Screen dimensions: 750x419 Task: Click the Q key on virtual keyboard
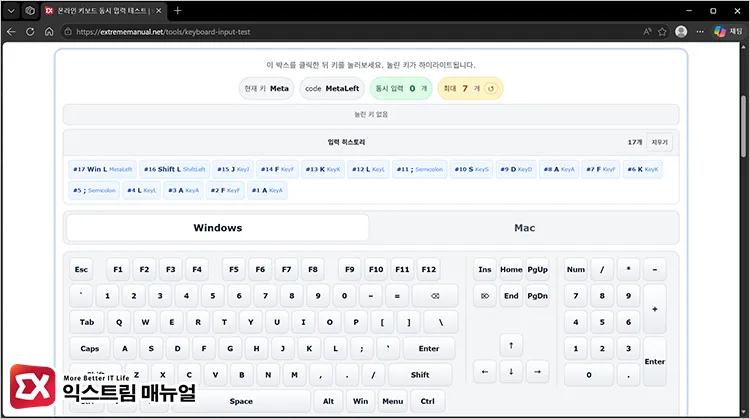click(x=119, y=322)
